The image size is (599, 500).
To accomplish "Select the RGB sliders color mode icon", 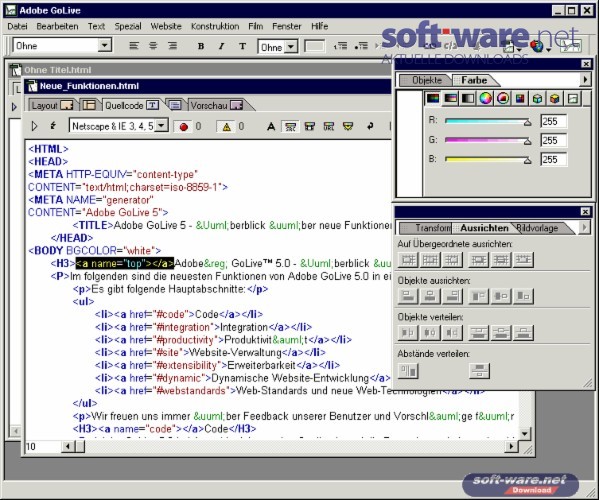I will click(x=433, y=99).
